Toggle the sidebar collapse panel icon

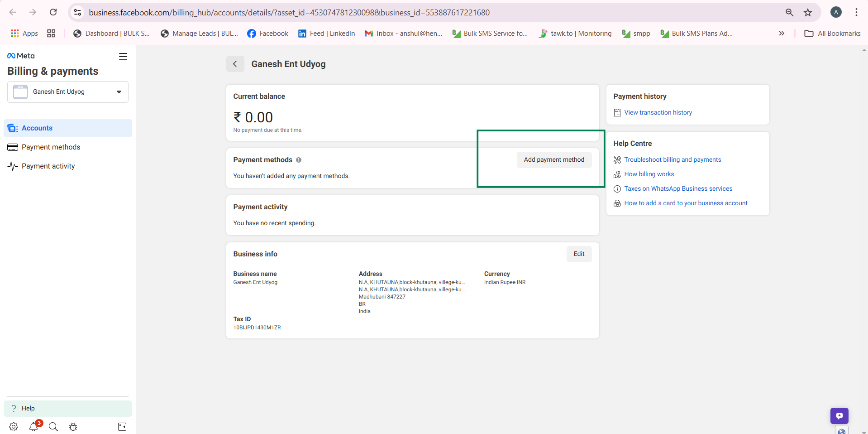[x=122, y=427]
